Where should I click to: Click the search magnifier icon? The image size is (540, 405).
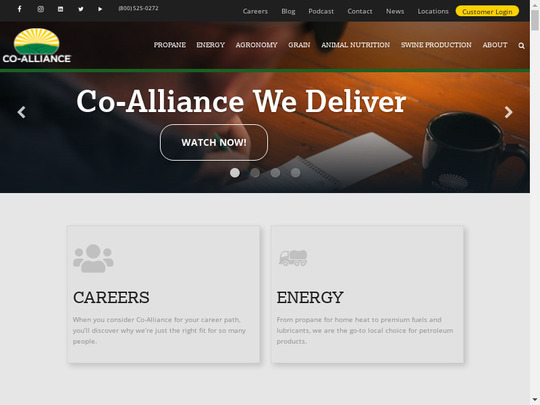(521, 45)
